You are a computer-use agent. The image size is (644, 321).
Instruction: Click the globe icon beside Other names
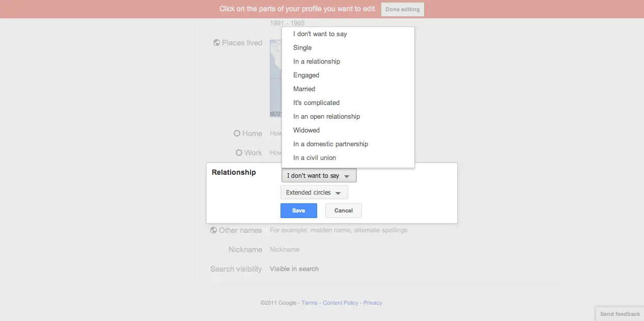(214, 230)
